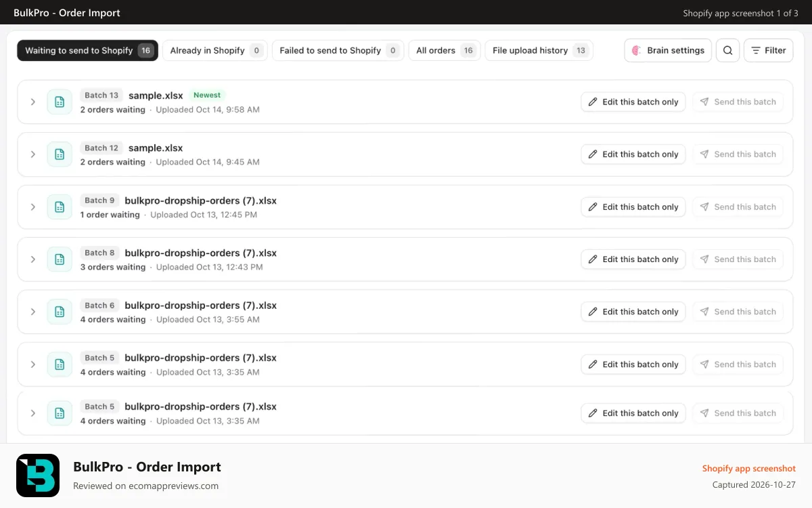Open the File upload history tab
812x508 pixels.
tap(539, 50)
